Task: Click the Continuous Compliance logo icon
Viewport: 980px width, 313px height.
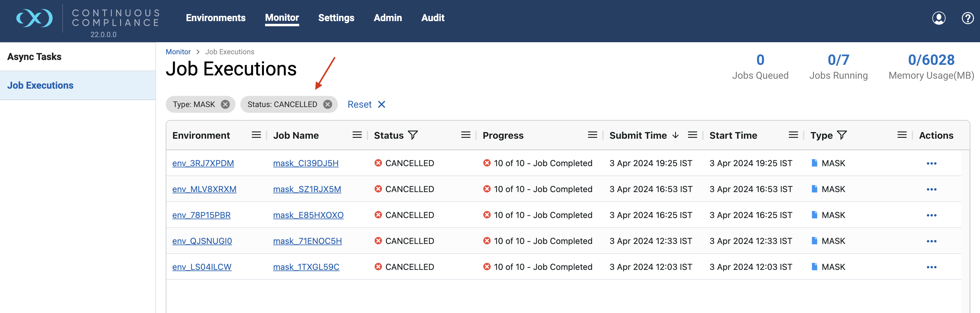Action: click(34, 18)
